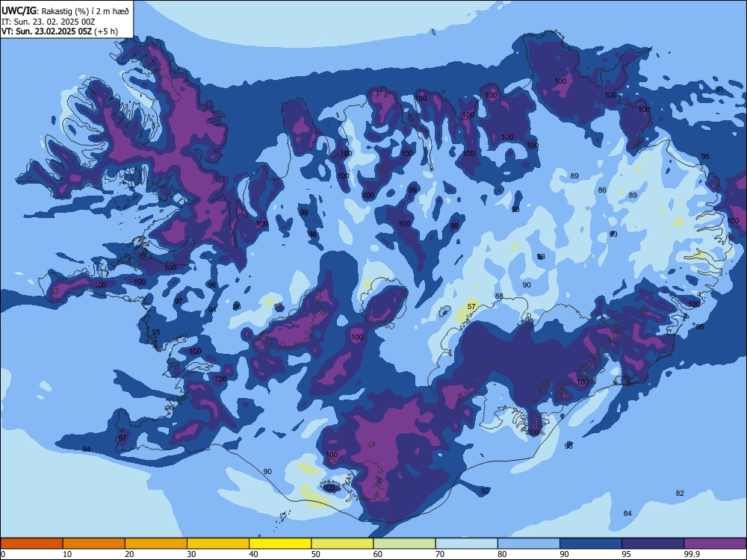The image size is (747, 560).
Task: Click the '84' value over the southeast sea
Action: click(627, 513)
